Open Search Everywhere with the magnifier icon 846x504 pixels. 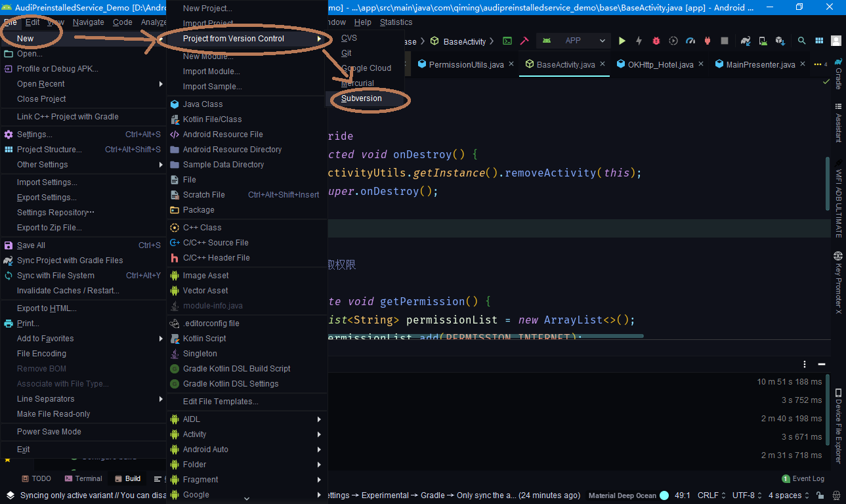tap(801, 40)
